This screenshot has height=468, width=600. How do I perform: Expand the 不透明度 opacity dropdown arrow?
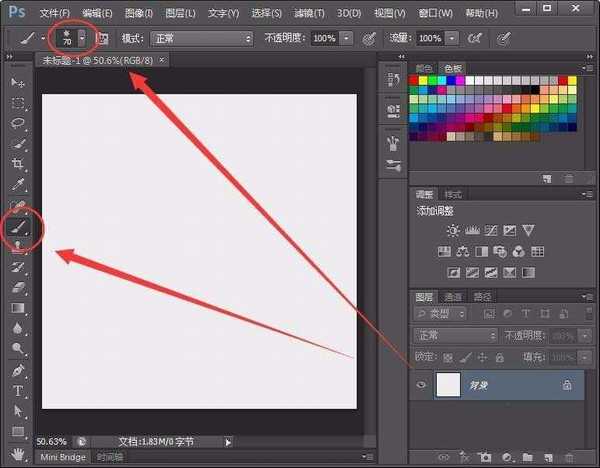[346, 38]
